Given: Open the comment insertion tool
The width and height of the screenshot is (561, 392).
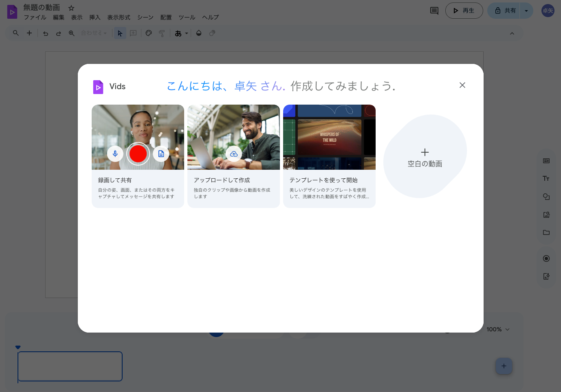Looking at the screenshot, I should pyautogui.click(x=133, y=33).
